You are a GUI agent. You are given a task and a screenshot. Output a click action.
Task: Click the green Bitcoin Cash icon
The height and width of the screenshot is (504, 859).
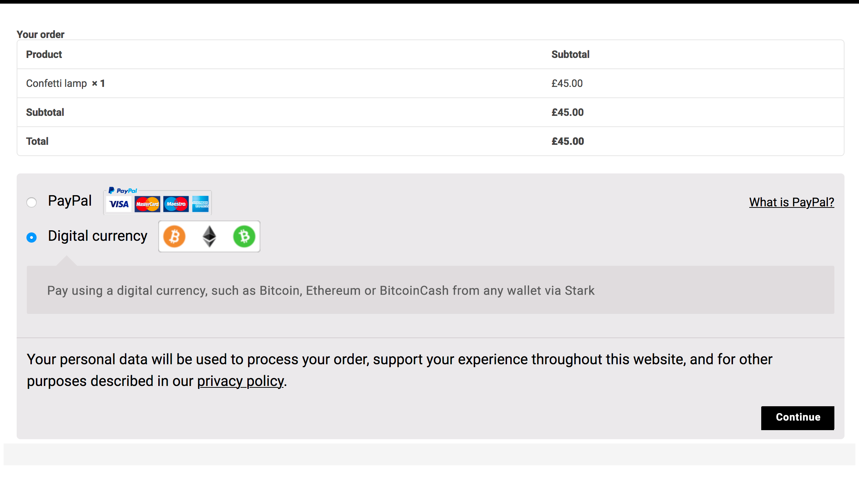click(244, 236)
